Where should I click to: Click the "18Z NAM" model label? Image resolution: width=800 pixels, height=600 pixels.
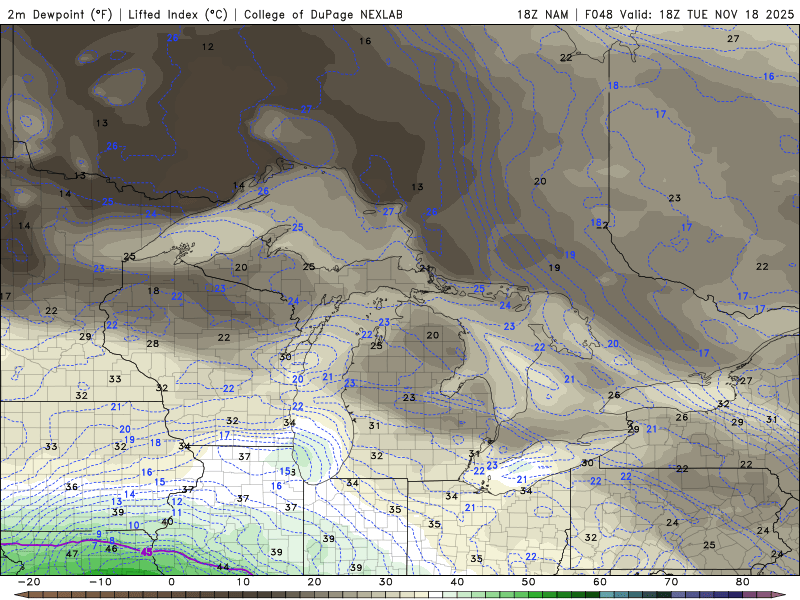tap(542, 15)
